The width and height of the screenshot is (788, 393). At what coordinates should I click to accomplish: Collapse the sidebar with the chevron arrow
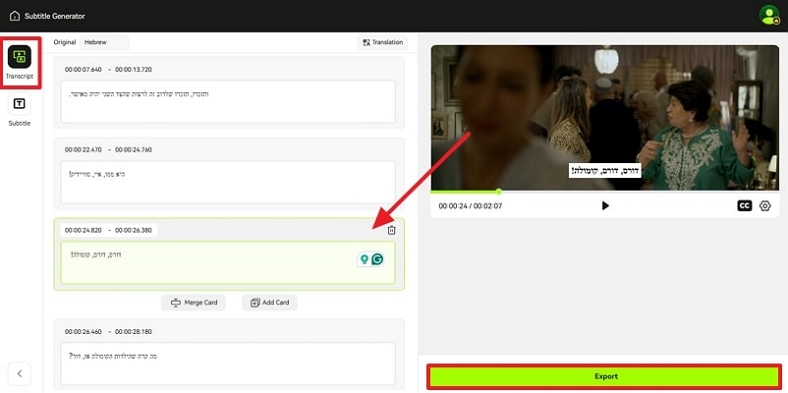click(x=20, y=373)
